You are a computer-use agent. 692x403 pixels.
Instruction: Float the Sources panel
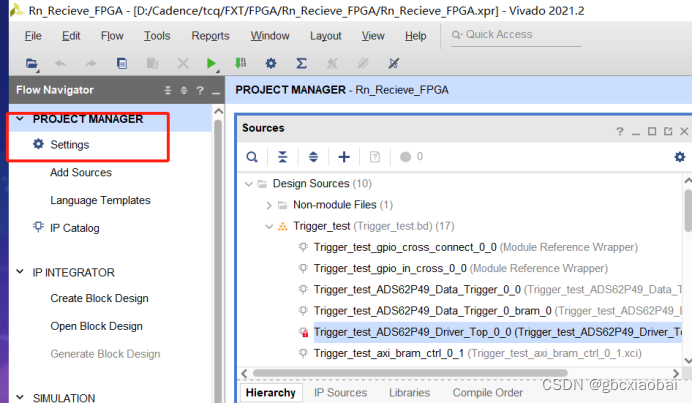[x=668, y=131]
